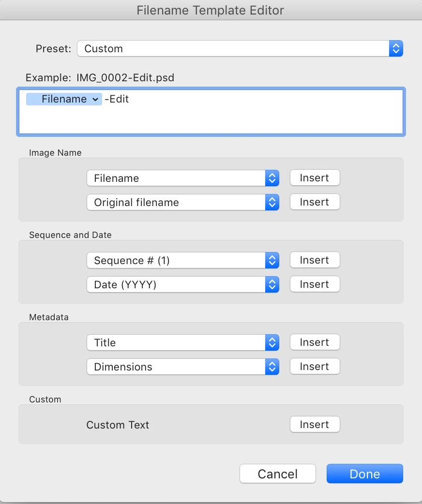Click the Filename token chevron in template field
The image size is (422, 504).
[95, 99]
